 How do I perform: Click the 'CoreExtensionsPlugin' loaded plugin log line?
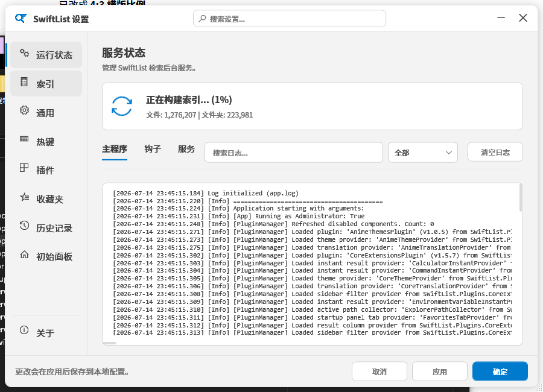click(x=312, y=255)
